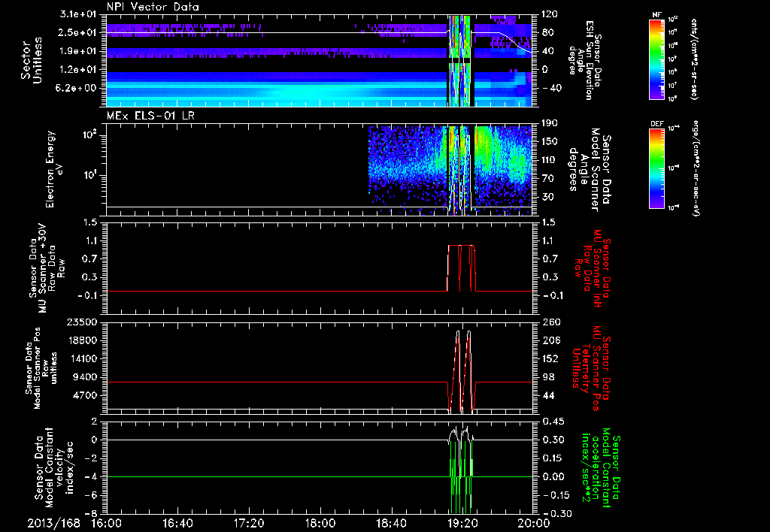Select the DEF color scale bar

coord(655,167)
